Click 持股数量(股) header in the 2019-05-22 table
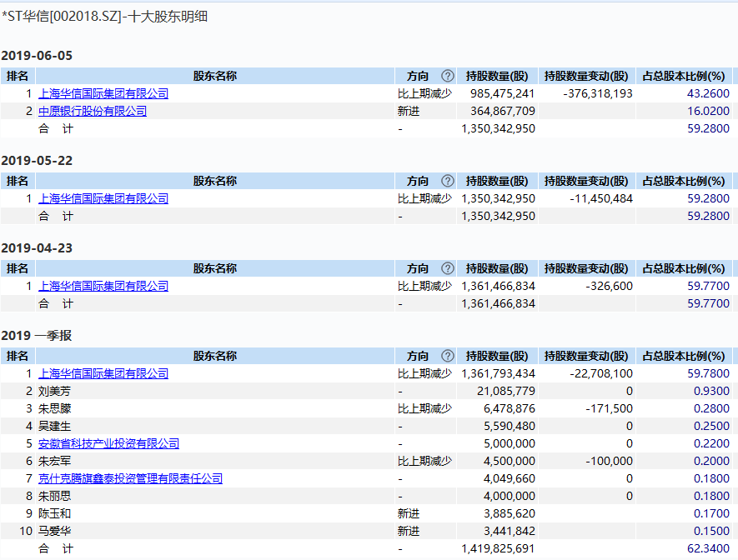Image resolution: width=738 pixels, height=560 pixels. 497,181
